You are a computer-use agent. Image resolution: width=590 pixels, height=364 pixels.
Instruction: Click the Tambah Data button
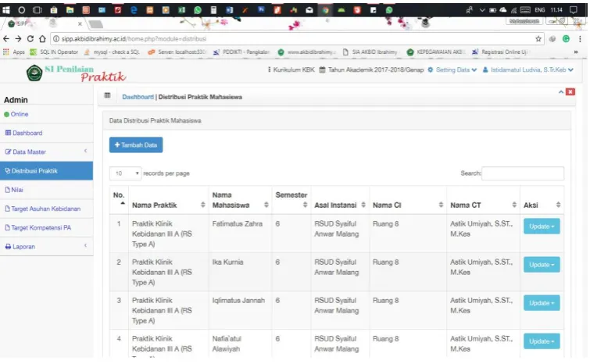136,145
